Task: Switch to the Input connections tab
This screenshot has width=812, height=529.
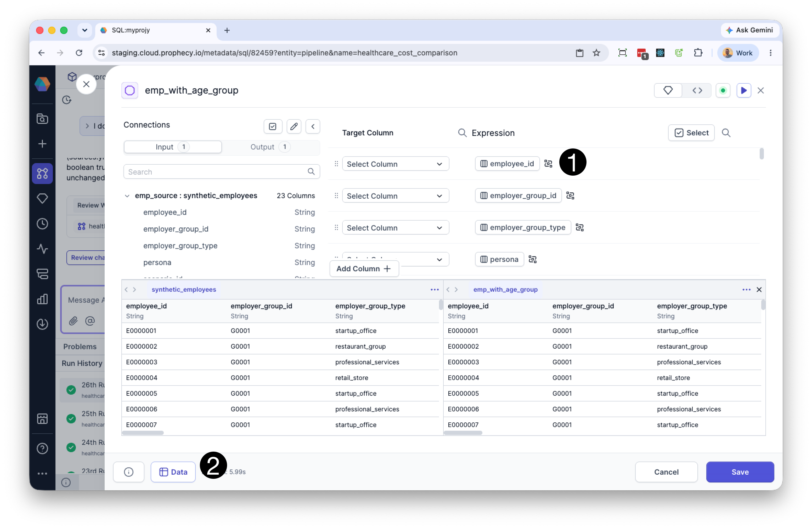Action: point(173,147)
